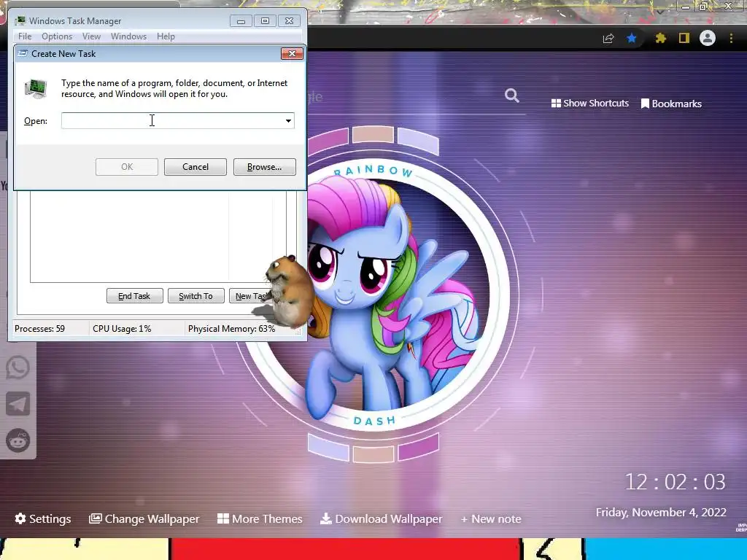747x560 pixels.
Task: Click the Cancel button in Create New Task
Action: (196, 167)
